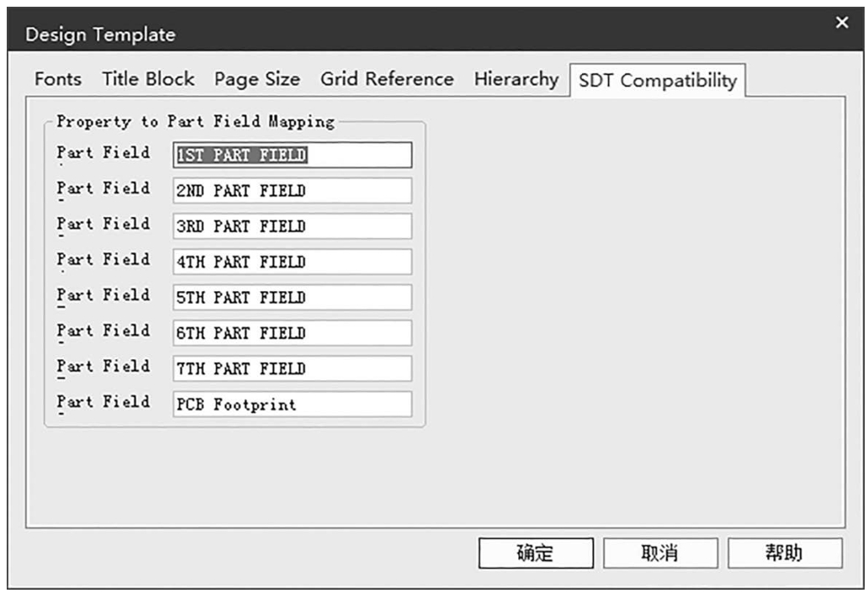Click the Property to Part Field Mapping label
868x593 pixels.
195,121
